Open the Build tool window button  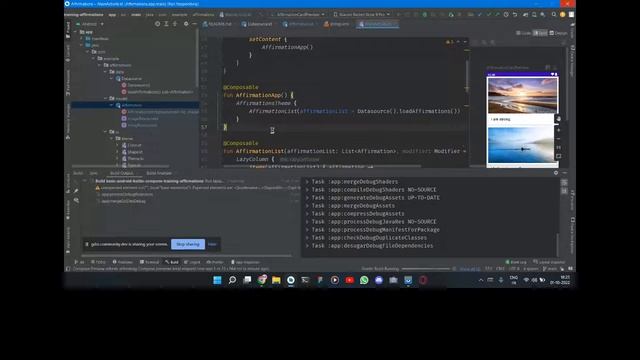(172, 262)
